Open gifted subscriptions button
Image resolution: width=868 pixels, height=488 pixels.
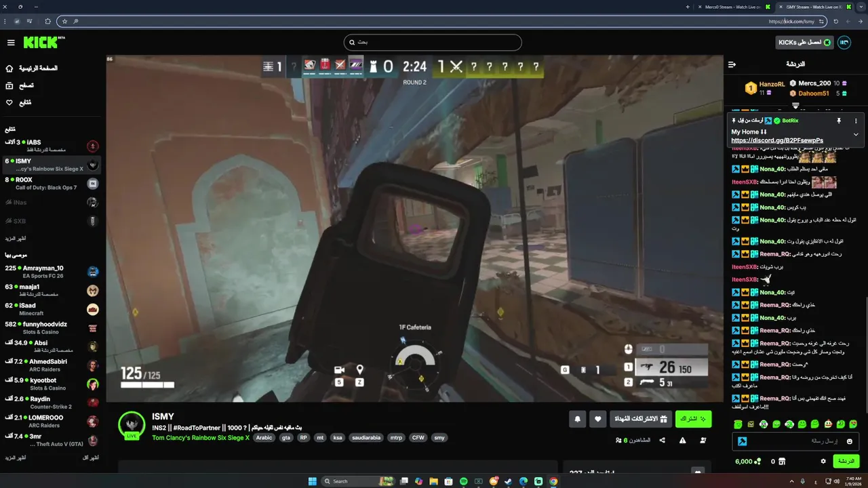pyautogui.click(x=640, y=419)
